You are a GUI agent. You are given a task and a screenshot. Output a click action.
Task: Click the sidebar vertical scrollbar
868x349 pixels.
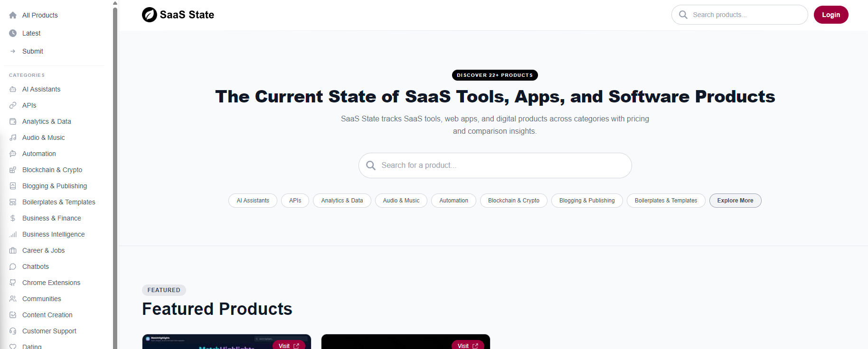pyautogui.click(x=115, y=175)
